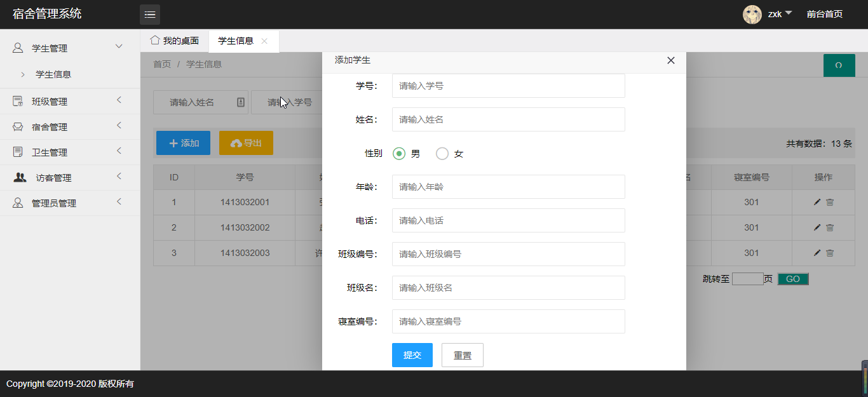The image size is (868, 397).
Task: Click the 访客管理 sidebar icon
Action: (x=18, y=177)
